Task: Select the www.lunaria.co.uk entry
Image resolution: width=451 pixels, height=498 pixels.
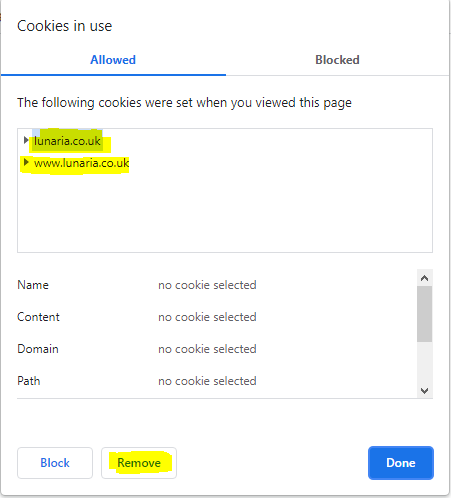Action: click(81, 163)
